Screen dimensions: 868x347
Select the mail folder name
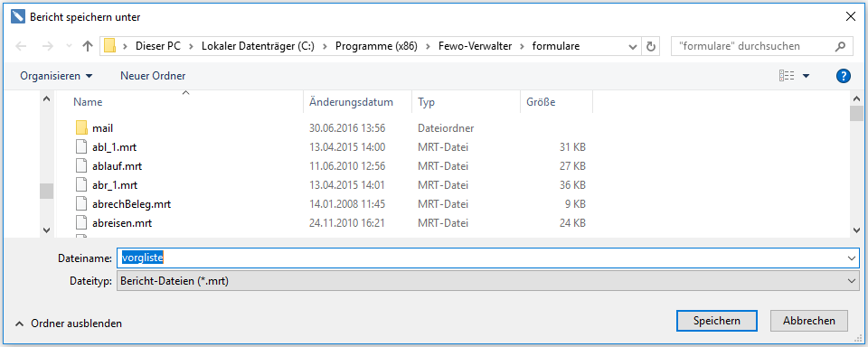(103, 128)
